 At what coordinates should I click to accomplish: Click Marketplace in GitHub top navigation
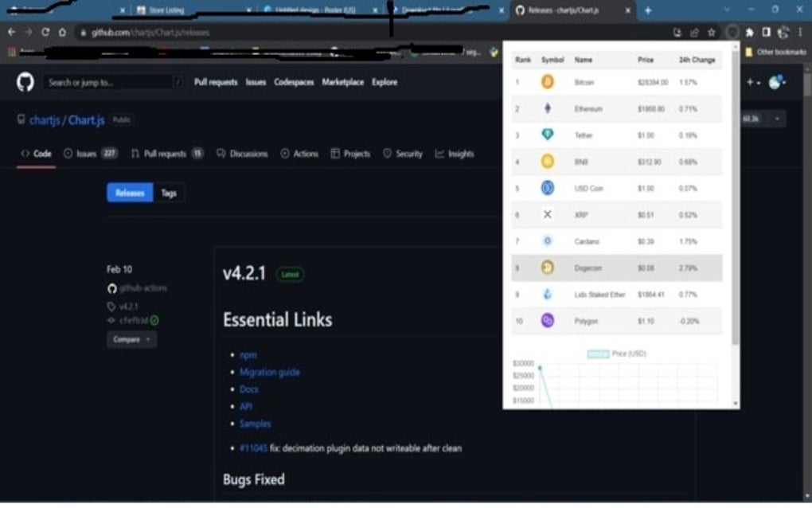pos(342,82)
